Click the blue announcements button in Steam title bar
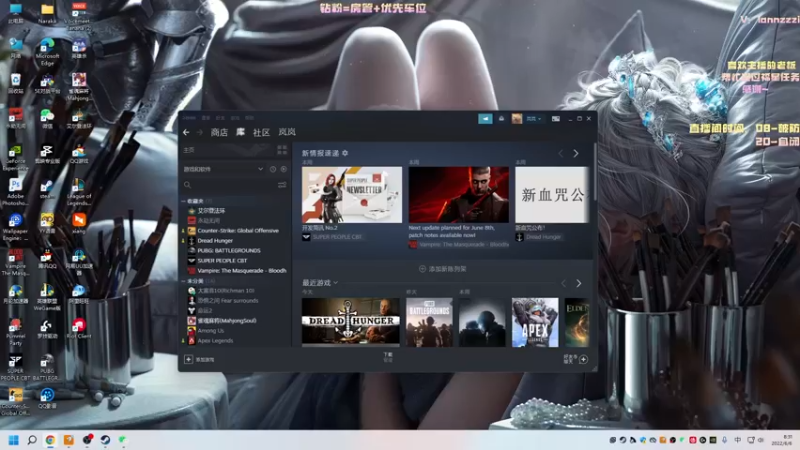The image size is (800, 450). (x=485, y=118)
